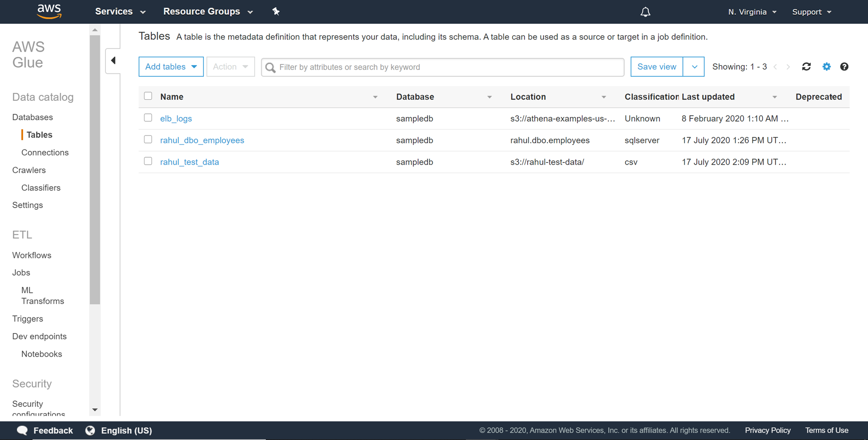Open the Privacy Policy link

(x=768, y=430)
